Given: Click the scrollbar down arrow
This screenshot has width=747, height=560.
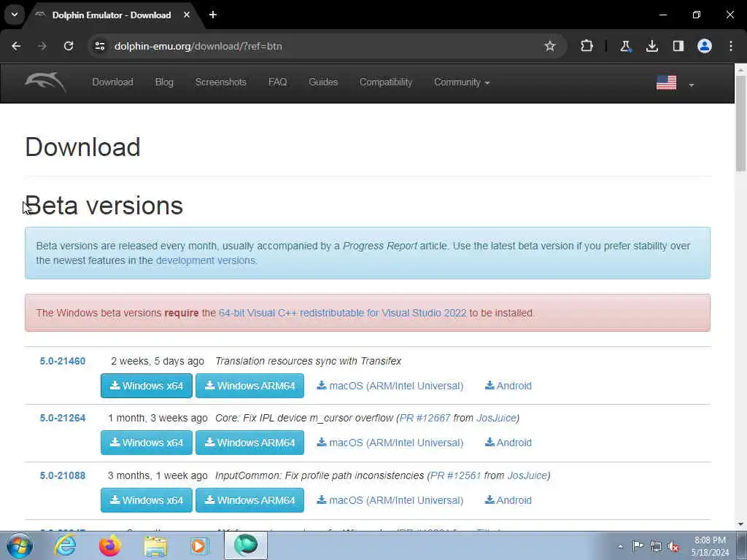Looking at the screenshot, I should pyautogui.click(x=740, y=525).
